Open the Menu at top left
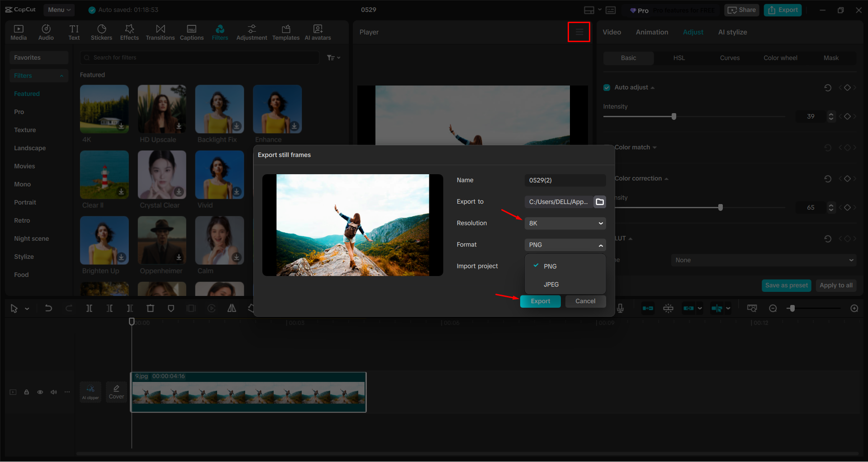The height and width of the screenshot is (462, 868). coord(59,10)
